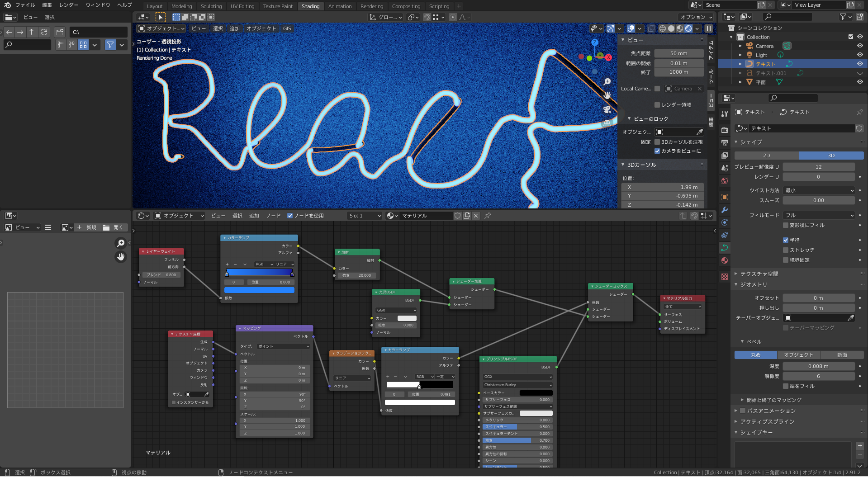Click the zoom magnifier icon in 3D viewport
868x477 pixels.
coord(607,82)
